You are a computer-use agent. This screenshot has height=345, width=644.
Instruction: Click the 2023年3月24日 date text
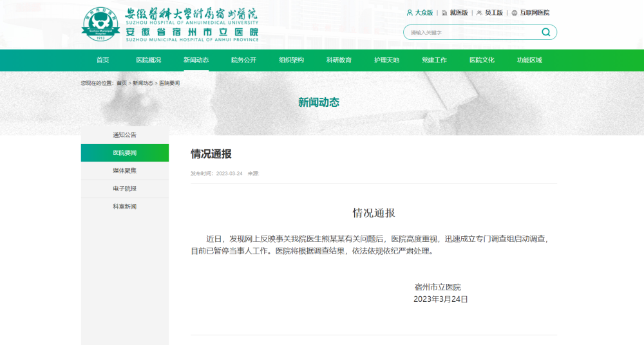(440, 299)
